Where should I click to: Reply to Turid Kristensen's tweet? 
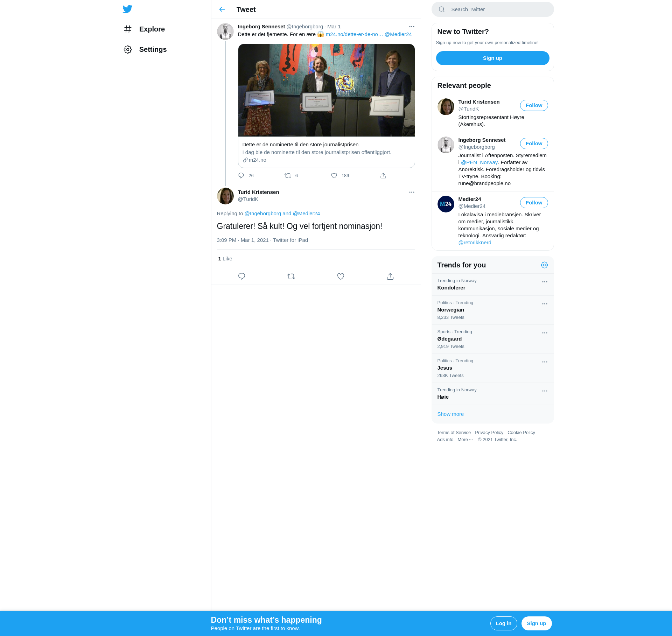[x=241, y=277]
